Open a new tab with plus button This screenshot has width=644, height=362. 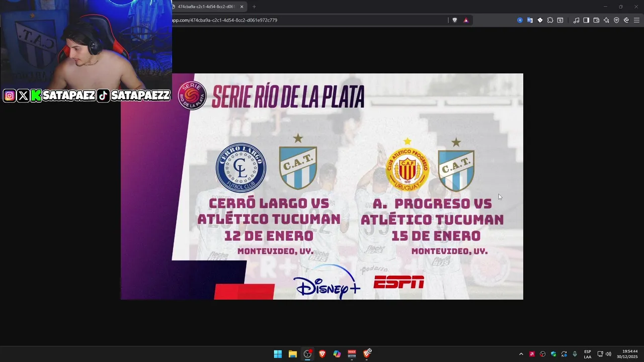click(254, 7)
